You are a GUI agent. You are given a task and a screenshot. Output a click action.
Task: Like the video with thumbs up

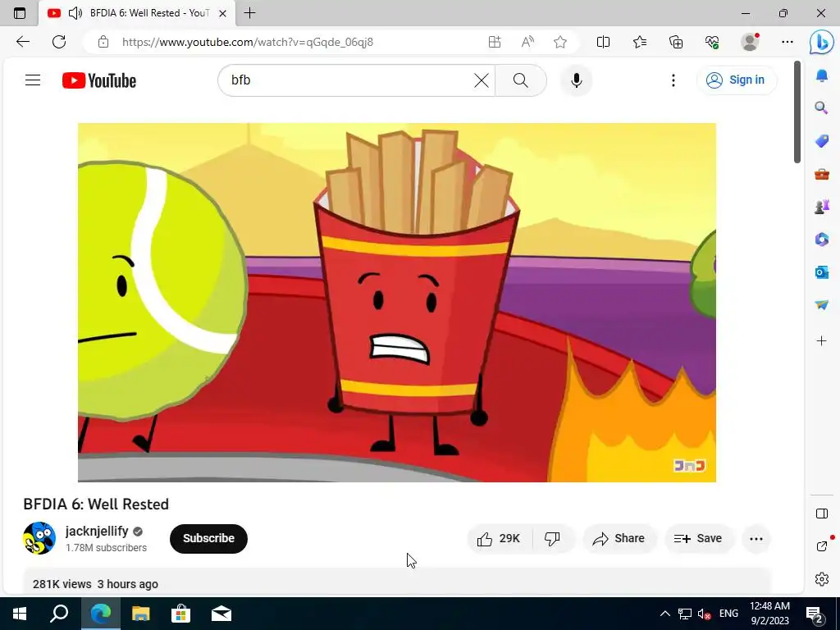point(498,538)
